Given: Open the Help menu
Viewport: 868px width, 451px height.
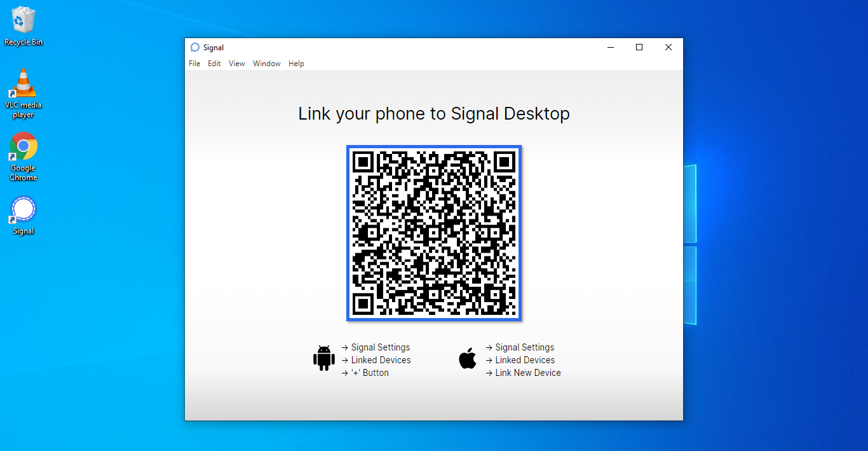Looking at the screenshot, I should pos(296,64).
